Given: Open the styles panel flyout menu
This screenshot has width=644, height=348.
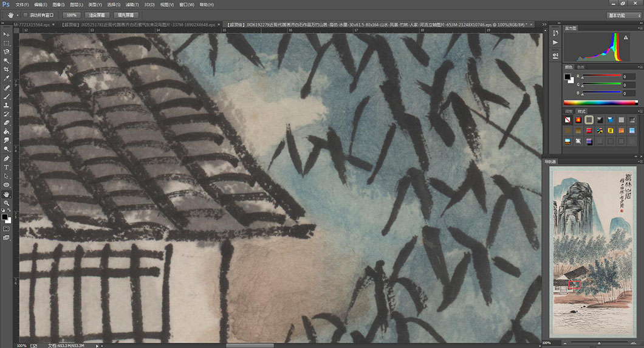Looking at the screenshot, I should (640, 111).
